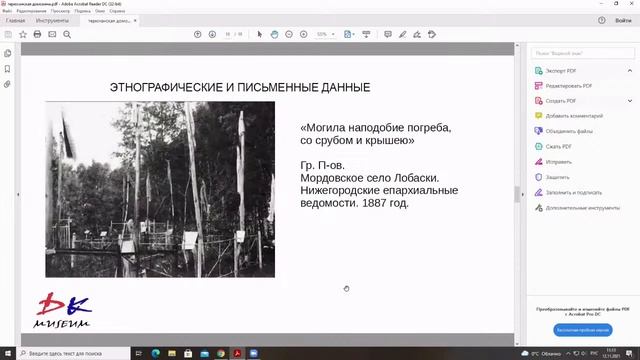
Task: Open additional tools in right panel
Action: 582,208
